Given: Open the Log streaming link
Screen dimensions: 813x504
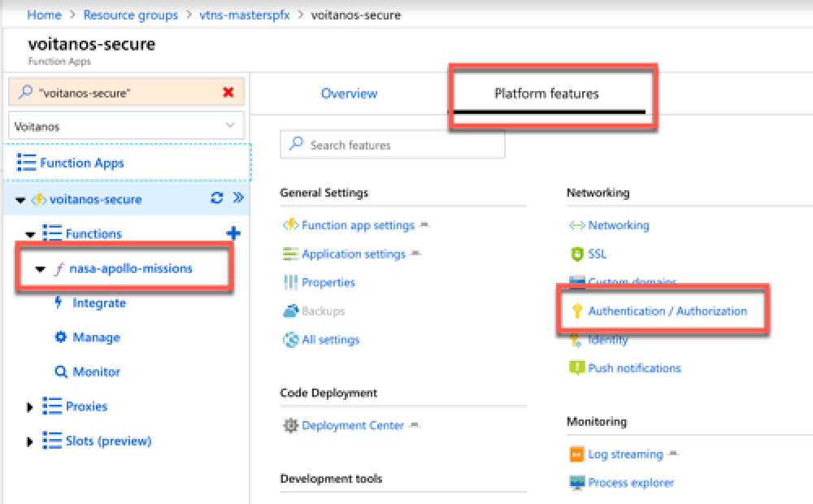Looking at the screenshot, I should click(626, 454).
